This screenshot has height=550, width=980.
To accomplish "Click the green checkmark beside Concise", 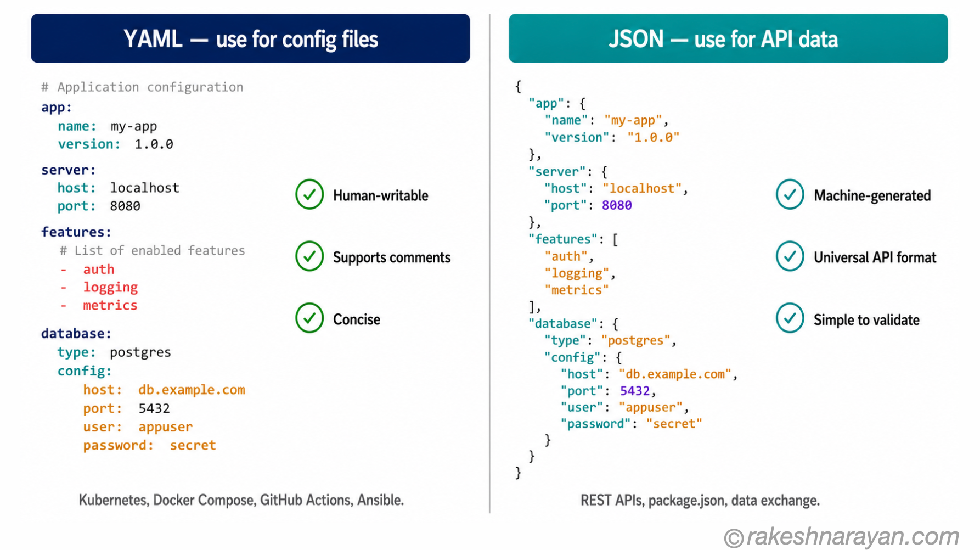I will (x=309, y=318).
